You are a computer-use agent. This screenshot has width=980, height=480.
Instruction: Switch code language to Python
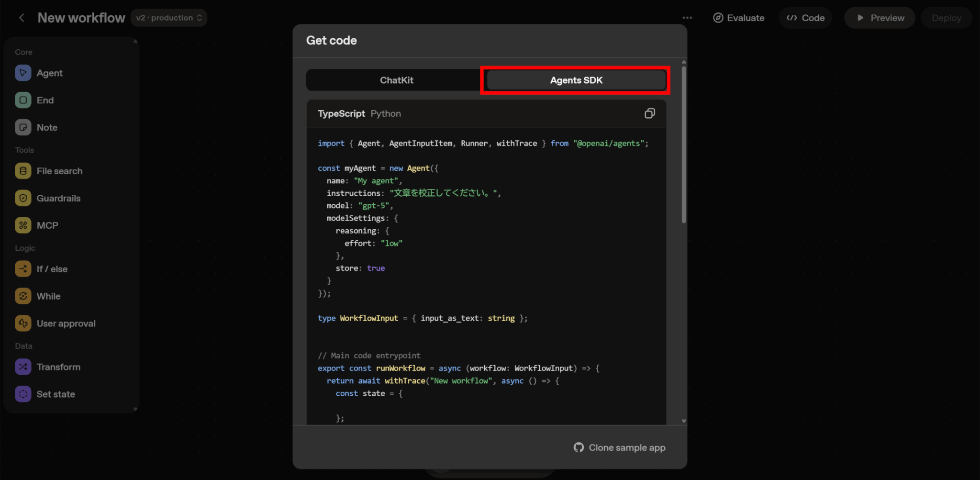click(x=385, y=114)
